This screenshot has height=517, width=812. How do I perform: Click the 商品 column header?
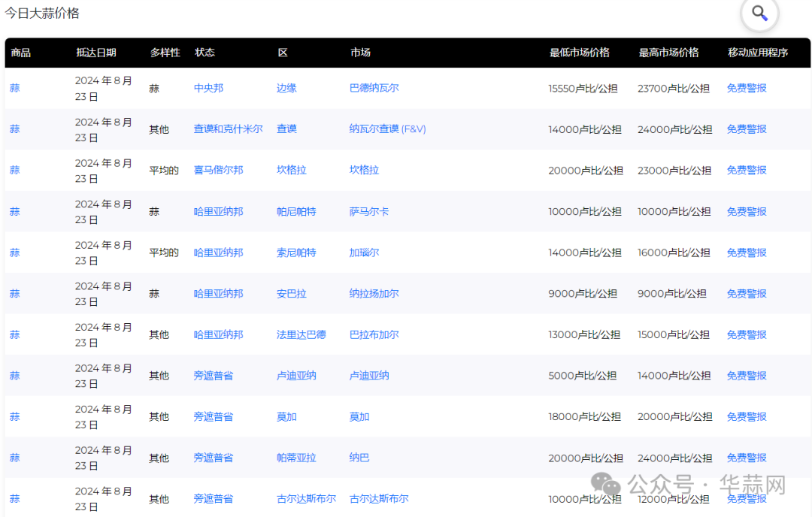point(21,53)
